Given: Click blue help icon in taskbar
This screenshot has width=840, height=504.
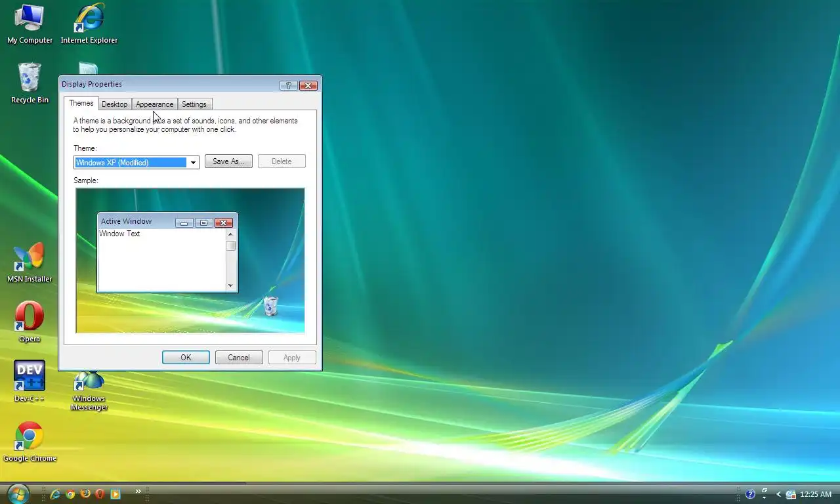Looking at the screenshot, I should (x=750, y=494).
